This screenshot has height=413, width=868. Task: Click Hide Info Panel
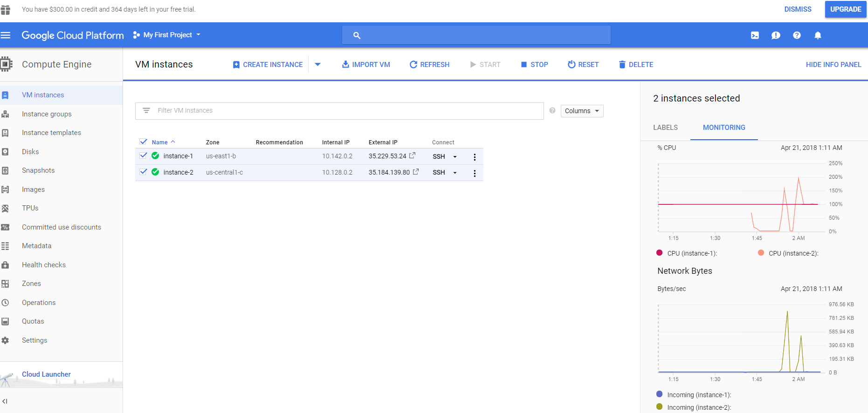(x=834, y=65)
